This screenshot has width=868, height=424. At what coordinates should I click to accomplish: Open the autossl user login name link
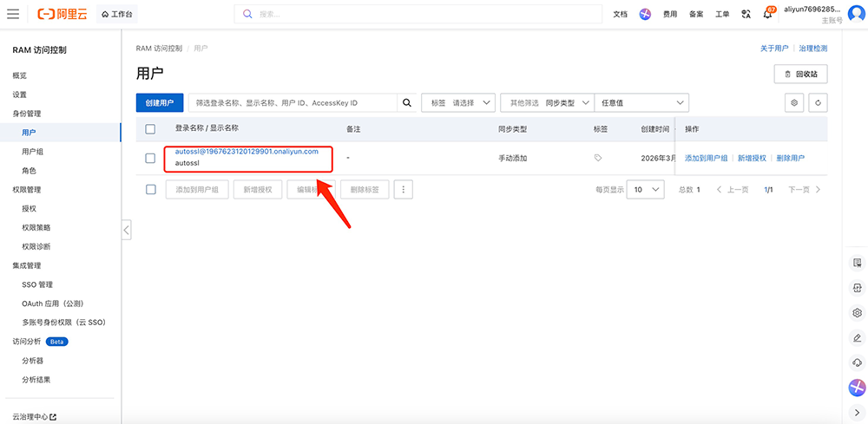point(247,152)
